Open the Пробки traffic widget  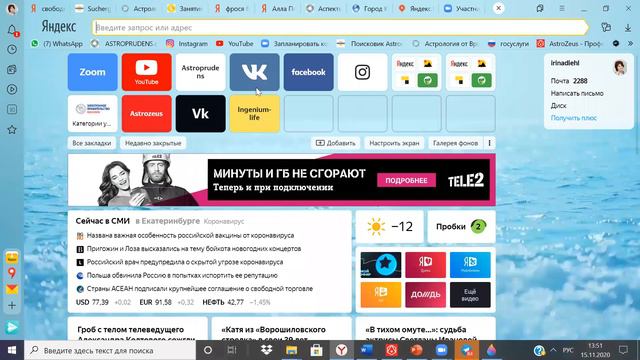click(462, 227)
